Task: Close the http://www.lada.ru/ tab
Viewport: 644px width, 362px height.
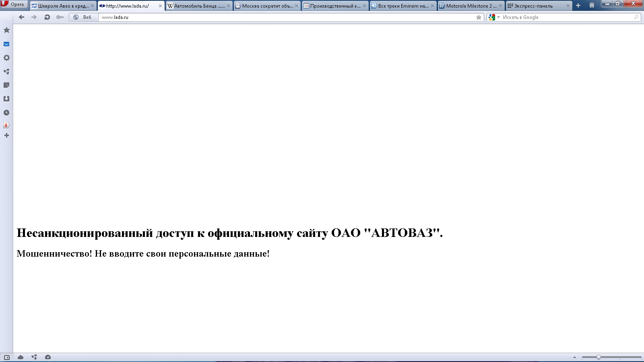Action: pyautogui.click(x=160, y=6)
